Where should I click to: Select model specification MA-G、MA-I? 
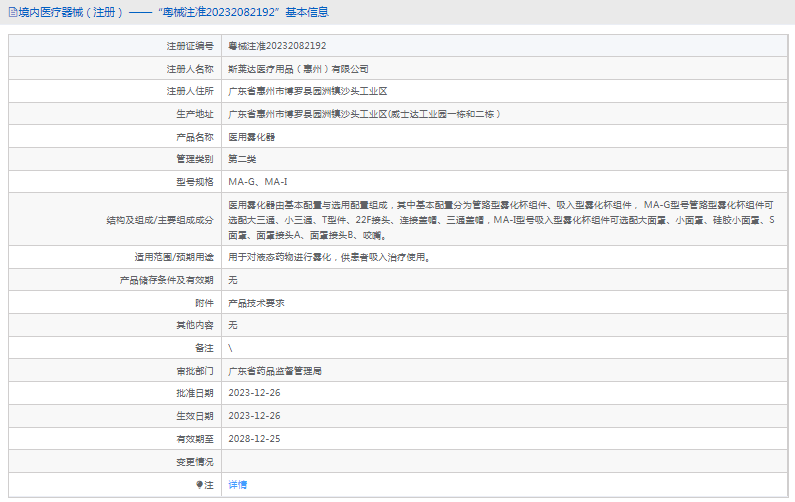point(258,182)
